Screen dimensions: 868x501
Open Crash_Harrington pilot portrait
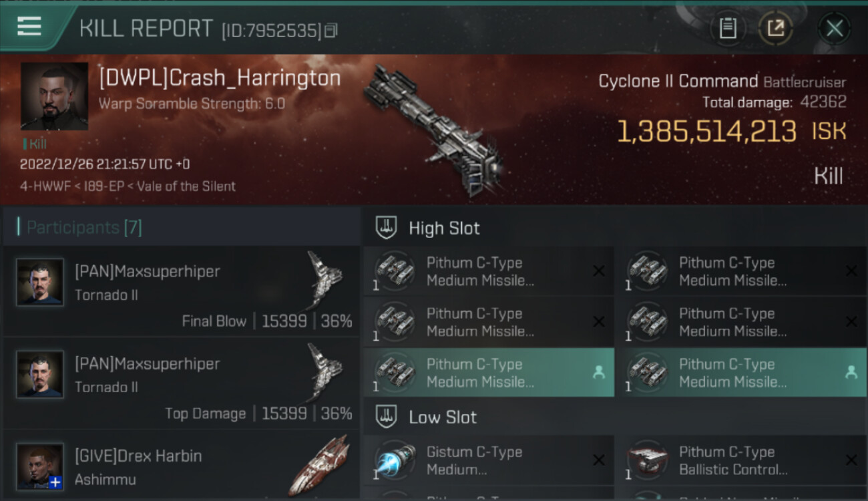point(55,97)
